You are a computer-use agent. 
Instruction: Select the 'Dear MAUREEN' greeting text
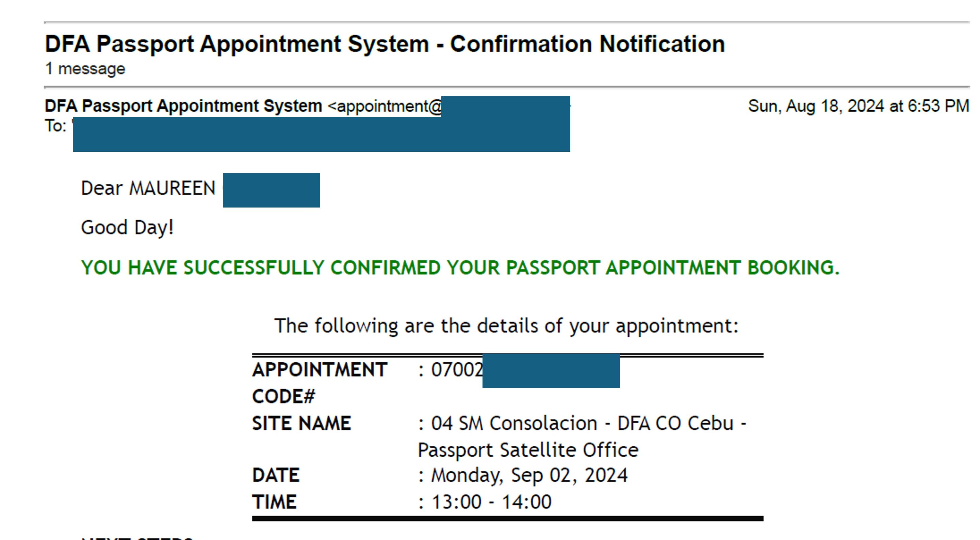click(148, 189)
